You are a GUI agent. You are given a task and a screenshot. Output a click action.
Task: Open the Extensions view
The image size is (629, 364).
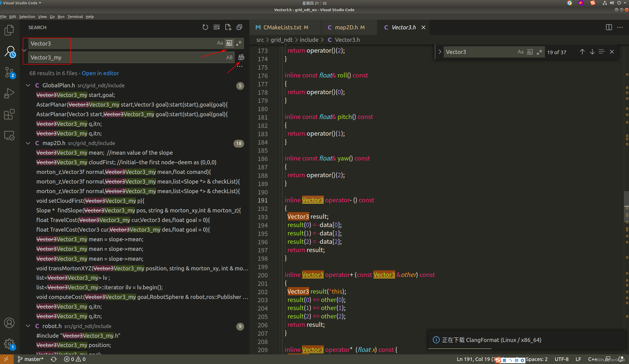point(9,114)
